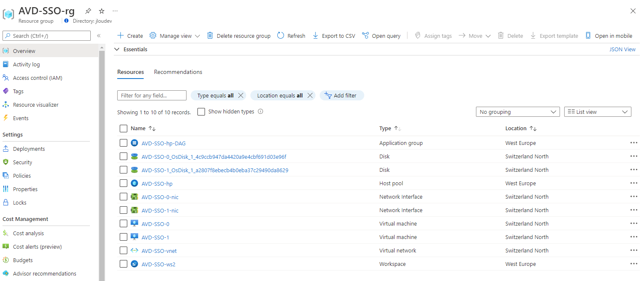Open Overview in the sidebar

(50, 51)
